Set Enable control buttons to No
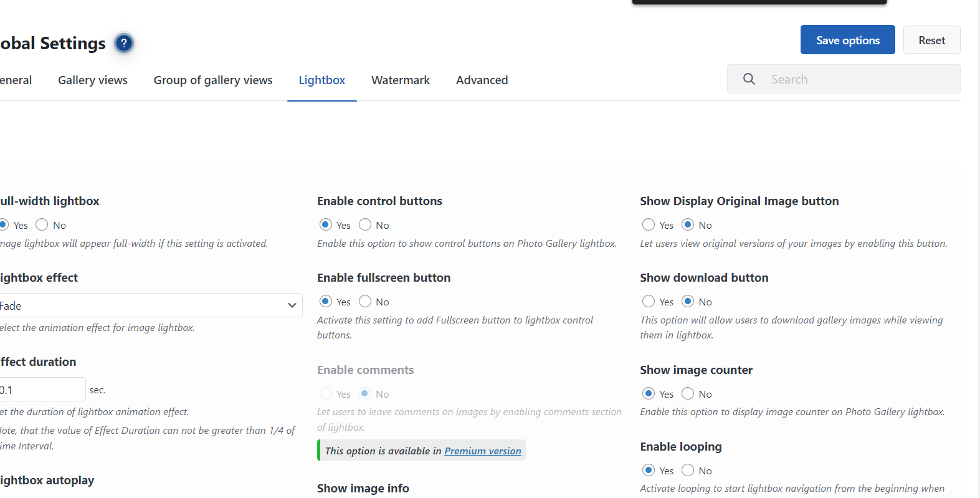The image size is (980, 498). point(365,224)
